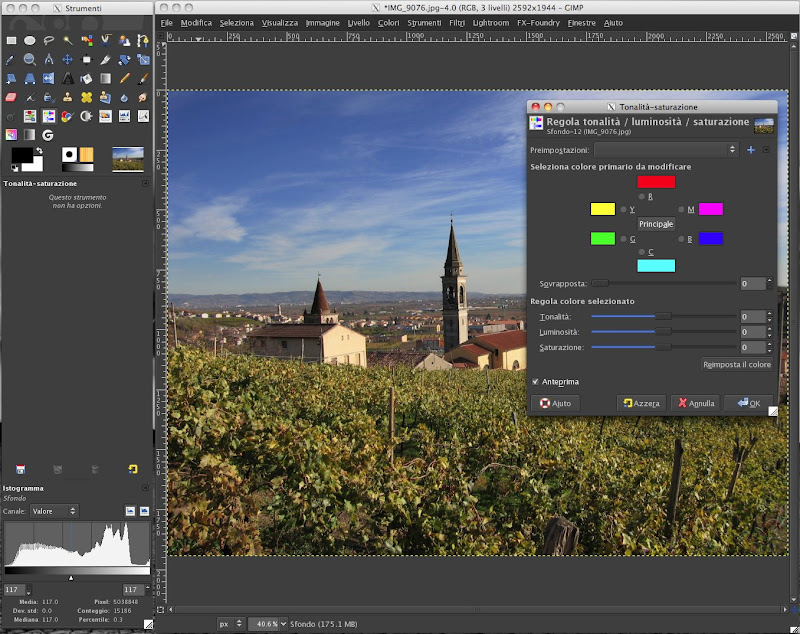Open the Preimpostazioni presets dropdown
The image size is (800, 634).
pos(665,149)
